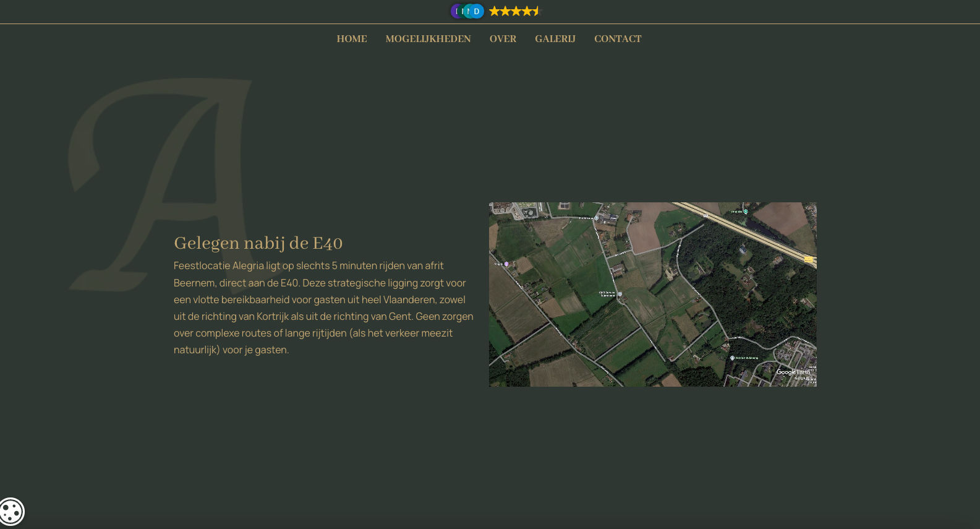Navigate to GALERIJ
Viewport: 980px width, 529px height.
tap(555, 39)
